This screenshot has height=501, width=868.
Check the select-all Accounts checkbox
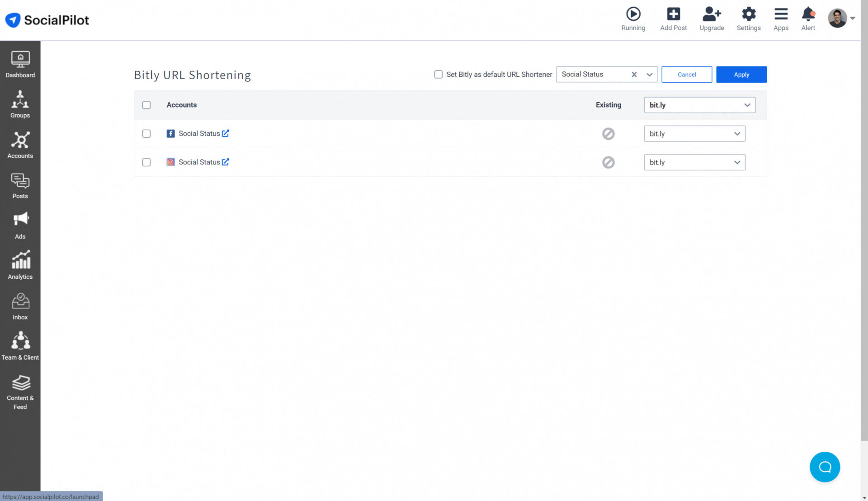[146, 105]
